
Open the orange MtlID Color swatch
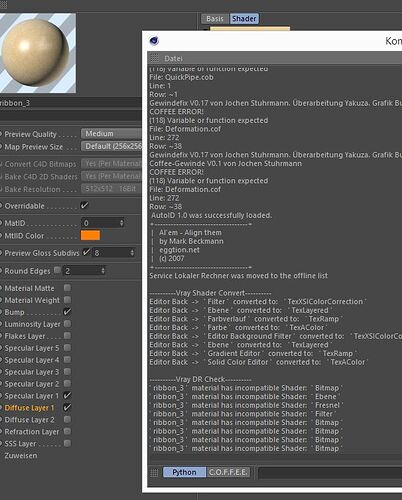[x=90, y=235]
